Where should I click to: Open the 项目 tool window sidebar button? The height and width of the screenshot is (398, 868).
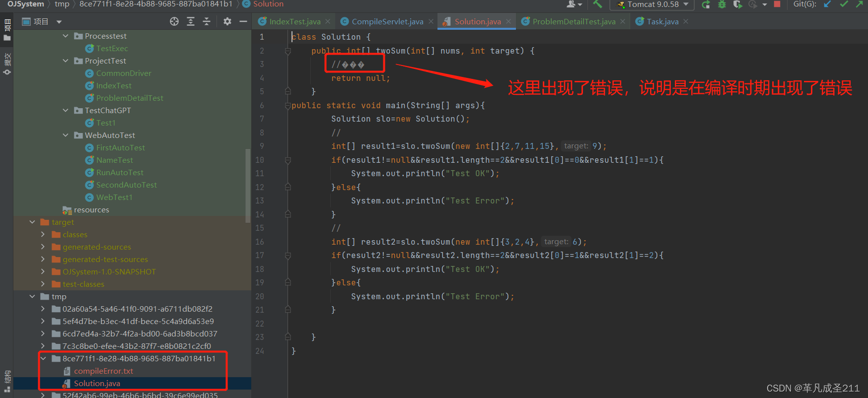pyautogui.click(x=7, y=31)
